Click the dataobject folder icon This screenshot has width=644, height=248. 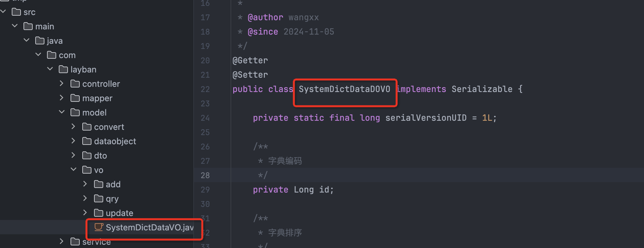(87, 141)
